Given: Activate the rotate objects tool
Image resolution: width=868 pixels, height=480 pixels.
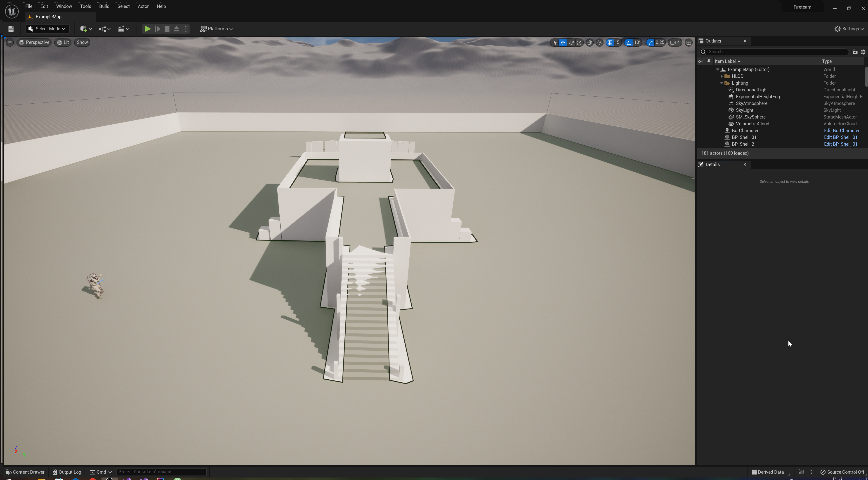Looking at the screenshot, I should 571,43.
